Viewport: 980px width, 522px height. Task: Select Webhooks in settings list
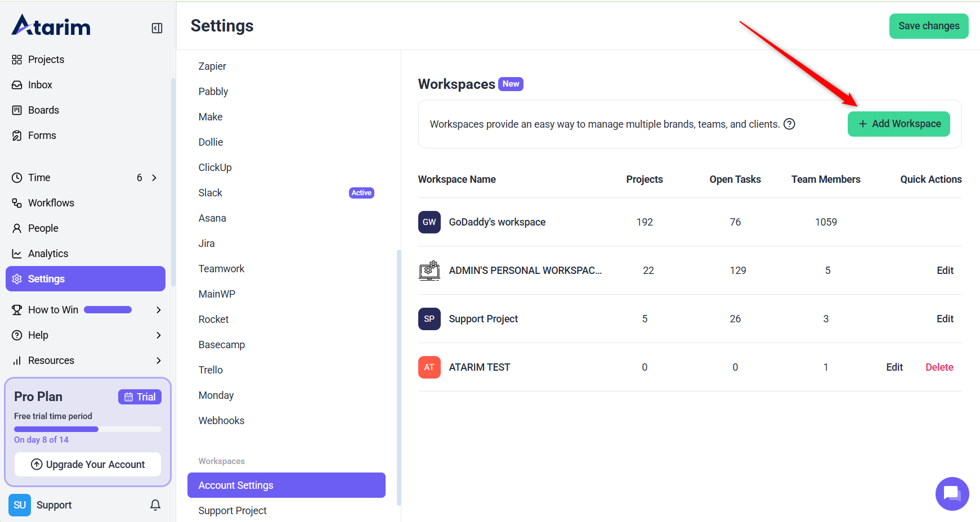click(x=221, y=421)
